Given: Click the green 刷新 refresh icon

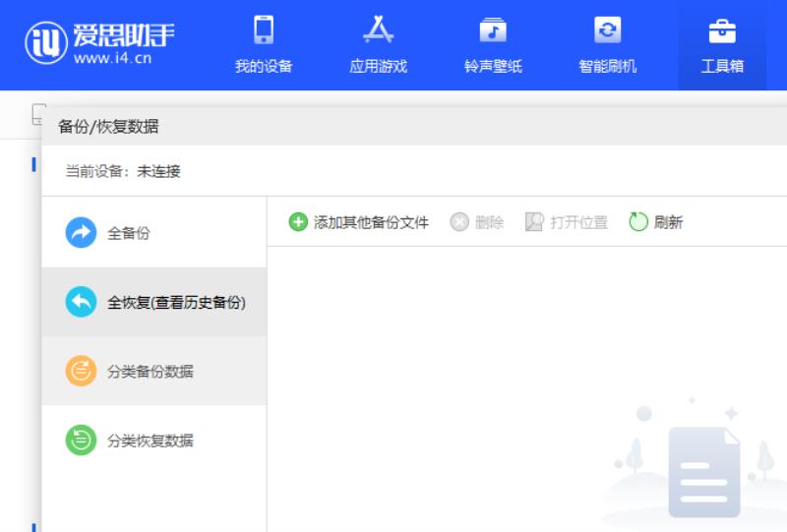Looking at the screenshot, I should coord(638,222).
